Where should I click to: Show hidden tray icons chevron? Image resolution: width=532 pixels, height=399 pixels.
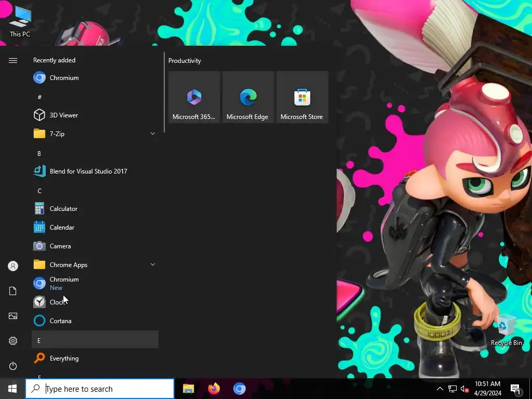[440, 389]
